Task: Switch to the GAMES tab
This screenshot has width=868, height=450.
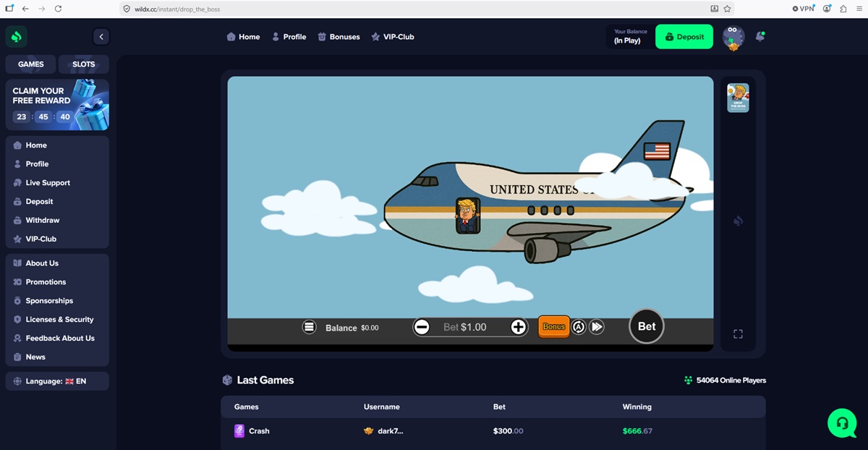Action: [x=31, y=64]
